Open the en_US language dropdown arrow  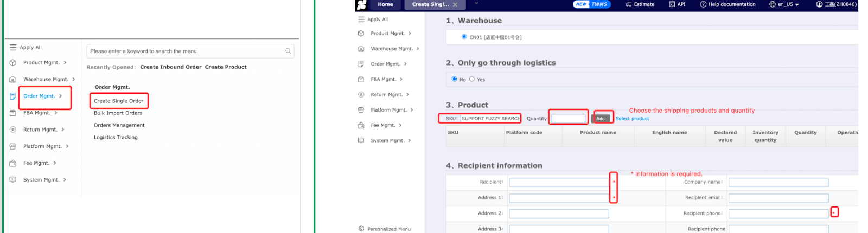[x=797, y=5]
